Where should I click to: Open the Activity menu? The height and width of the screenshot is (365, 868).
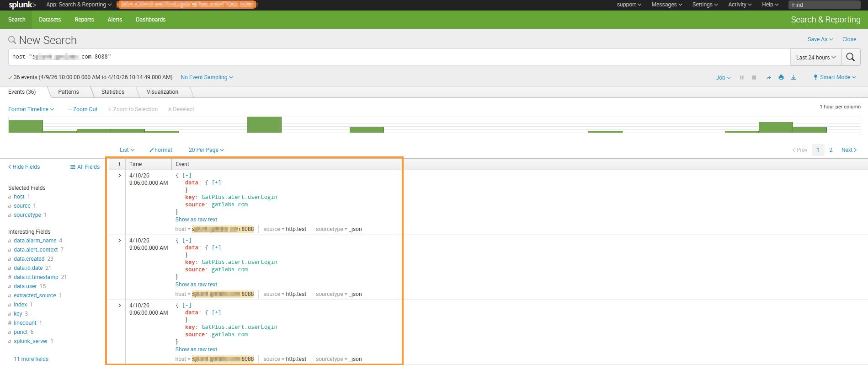(x=740, y=5)
